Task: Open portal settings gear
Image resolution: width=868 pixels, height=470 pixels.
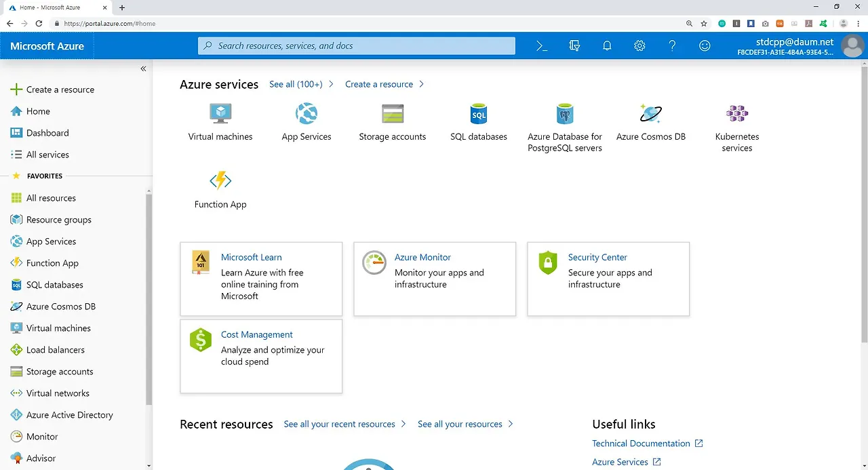Action: [x=639, y=45]
